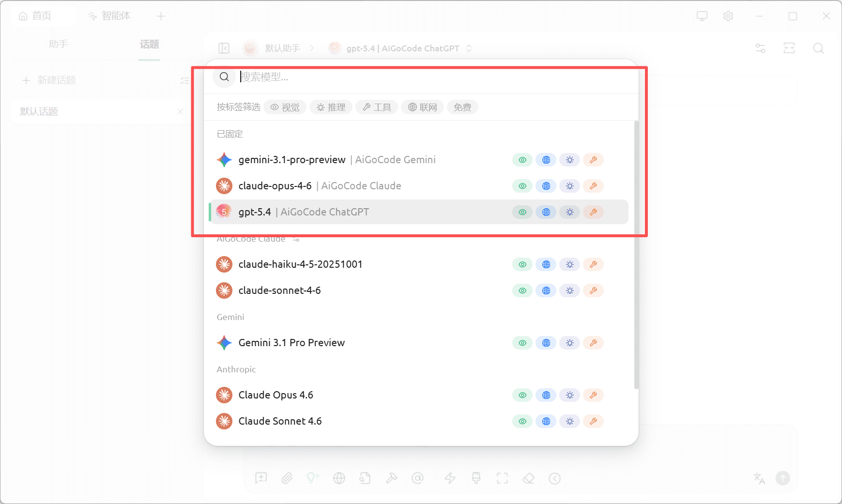Choose claude-haiku-4-5-20251001 model
The image size is (842, 504).
tap(419, 264)
